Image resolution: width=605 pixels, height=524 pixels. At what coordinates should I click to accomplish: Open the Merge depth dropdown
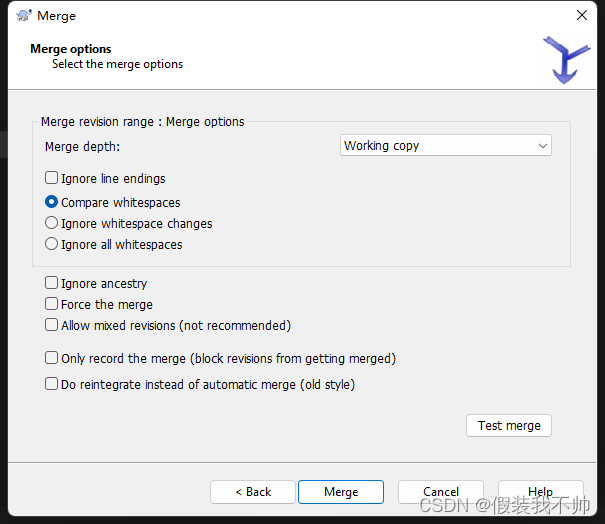point(446,145)
